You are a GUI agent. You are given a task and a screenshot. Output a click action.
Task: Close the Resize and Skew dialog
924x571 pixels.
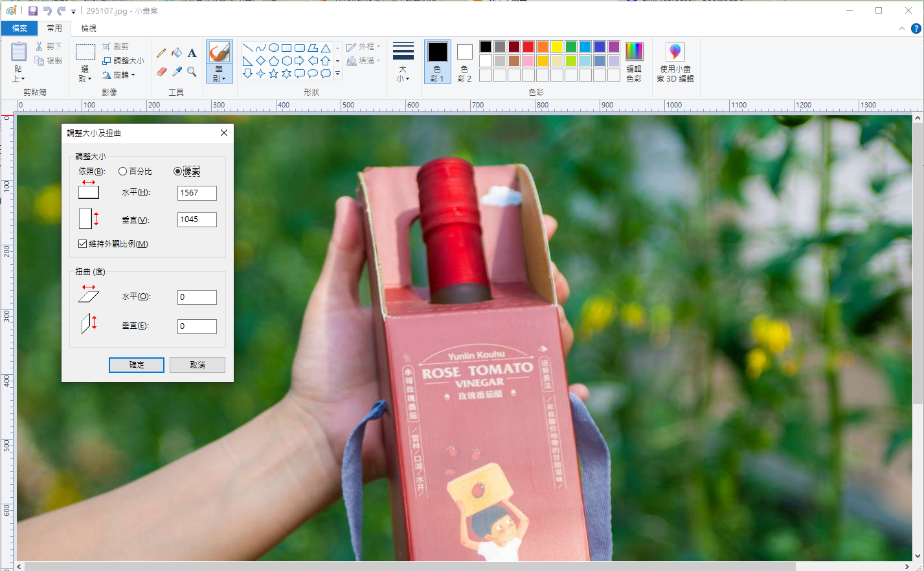click(x=224, y=133)
